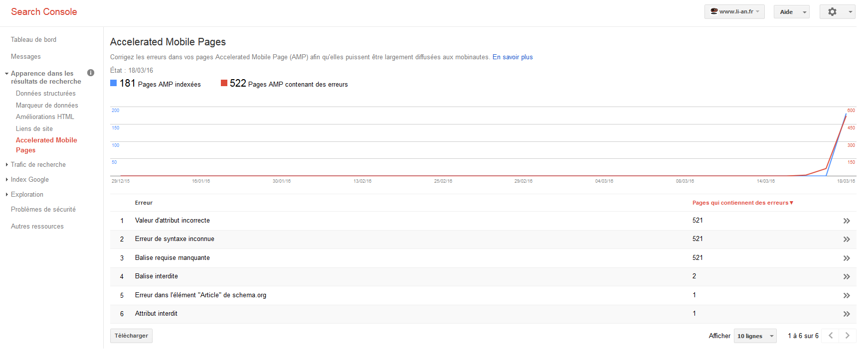
Task: Click the info icon beside Apparence dans les résultats
Action: click(91, 73)
